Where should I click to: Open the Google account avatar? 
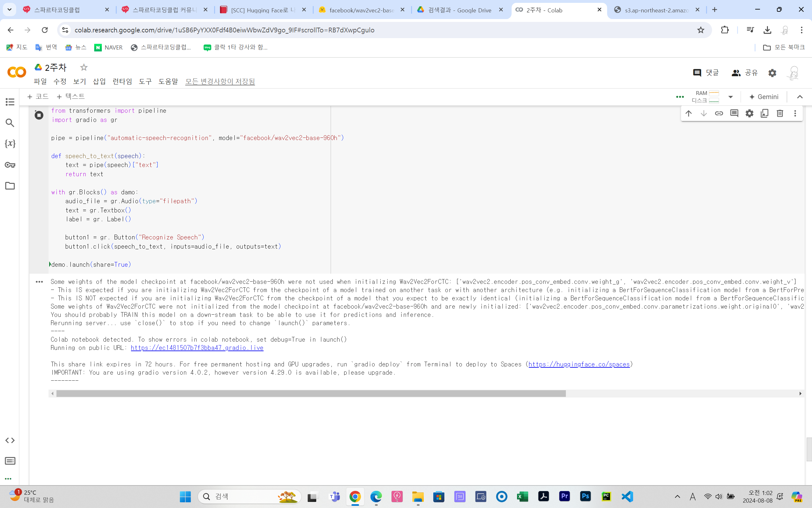793,73
